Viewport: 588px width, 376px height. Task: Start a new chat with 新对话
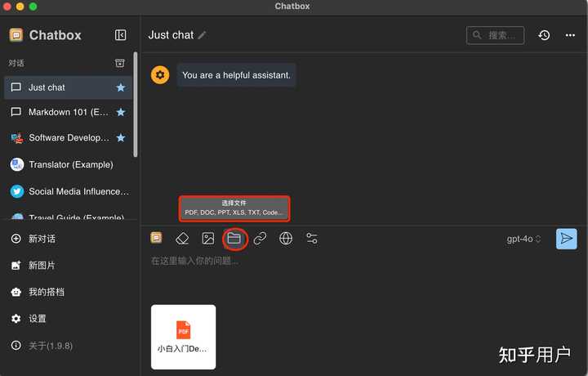33,239
